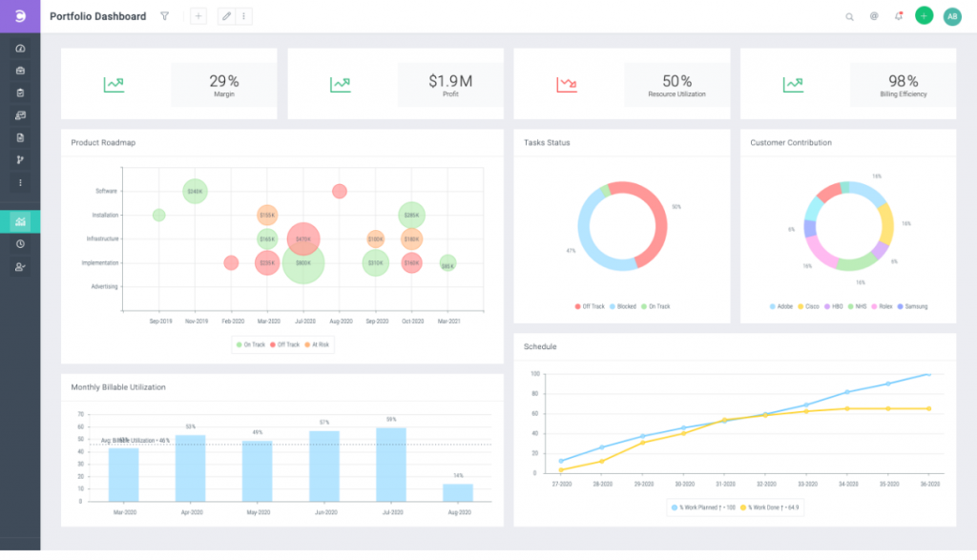Toggle HBO legend in Customer Contribution

point(834,306)
